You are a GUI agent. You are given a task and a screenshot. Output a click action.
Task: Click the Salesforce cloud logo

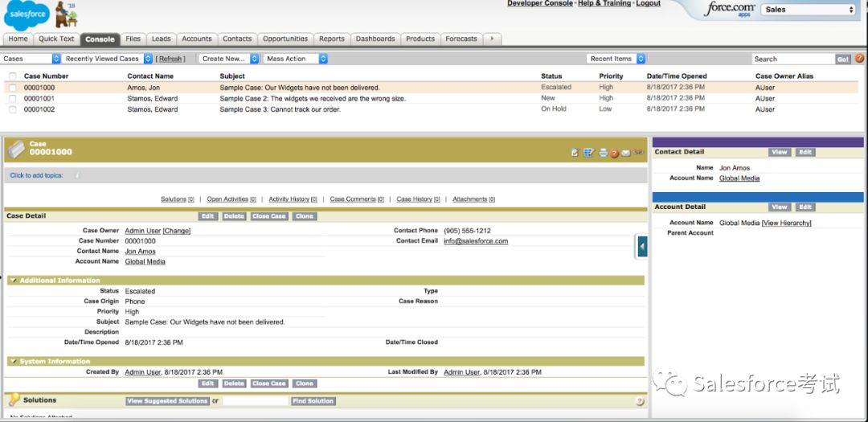pos(26,15)
